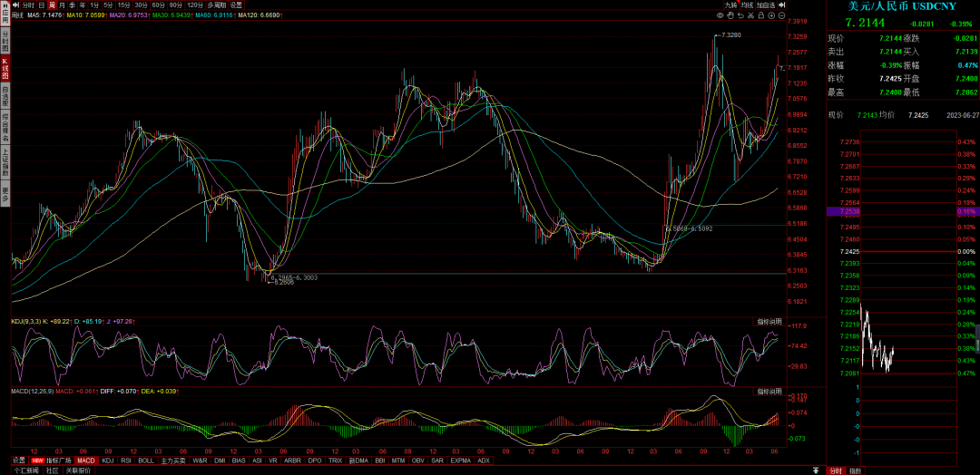The width and height of the screenshot is (980, 475).
Task: Select the 5分 period
Action: click(x=108, y=5)
